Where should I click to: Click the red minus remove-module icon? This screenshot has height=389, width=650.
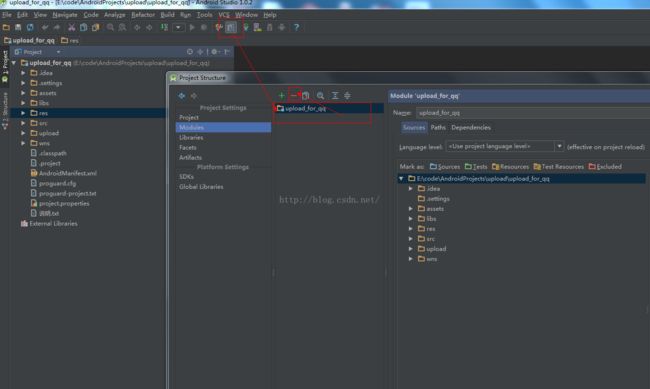coord(293,96)
